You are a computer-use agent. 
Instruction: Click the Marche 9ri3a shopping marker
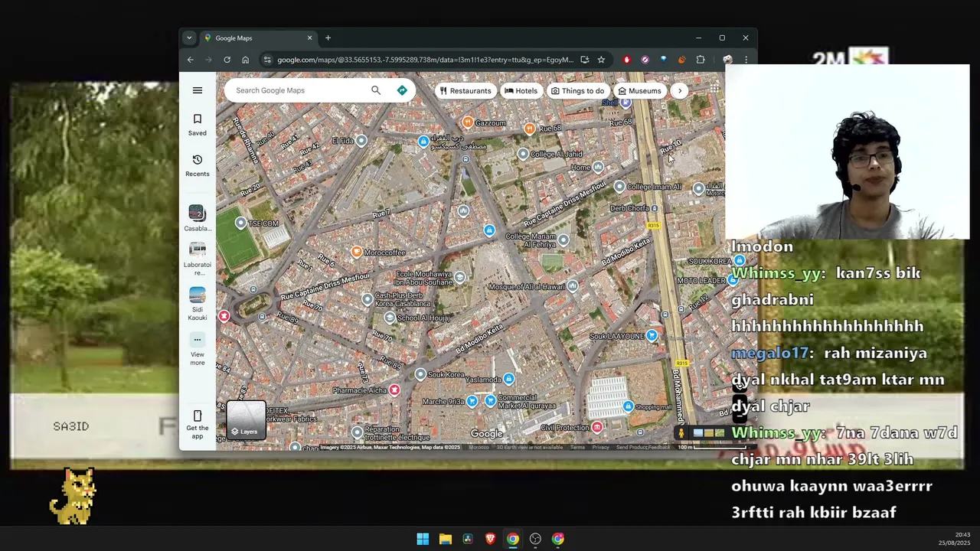coord(472,401)
